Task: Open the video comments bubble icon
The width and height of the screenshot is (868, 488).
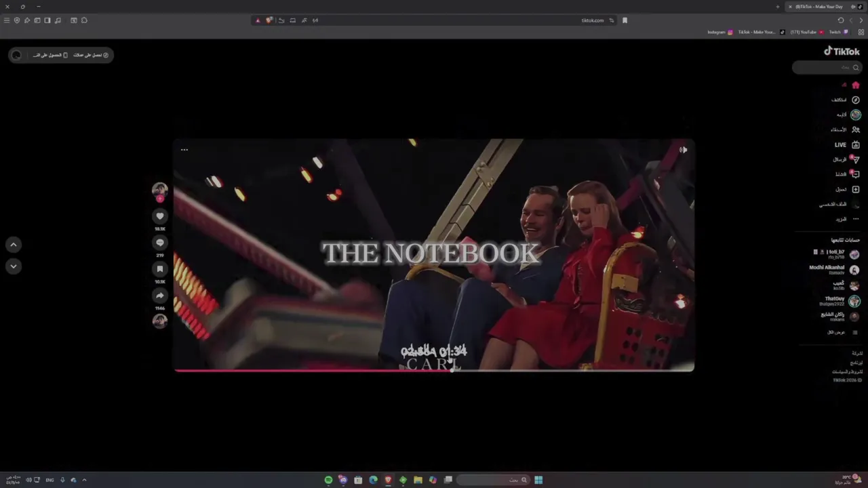Action: (x=160, y=243)
